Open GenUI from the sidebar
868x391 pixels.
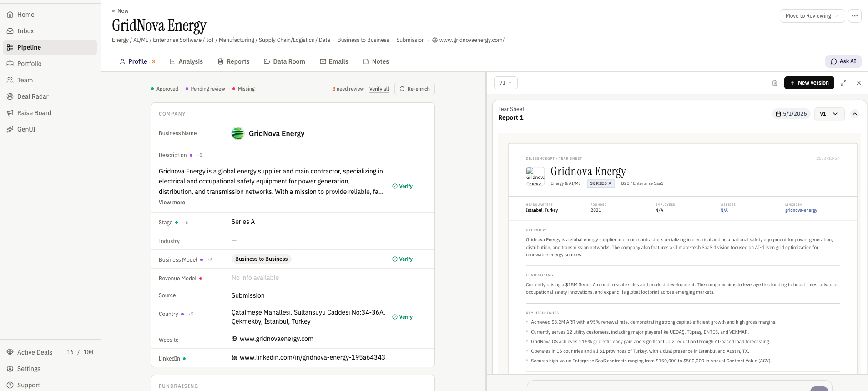tap(50, 129)
